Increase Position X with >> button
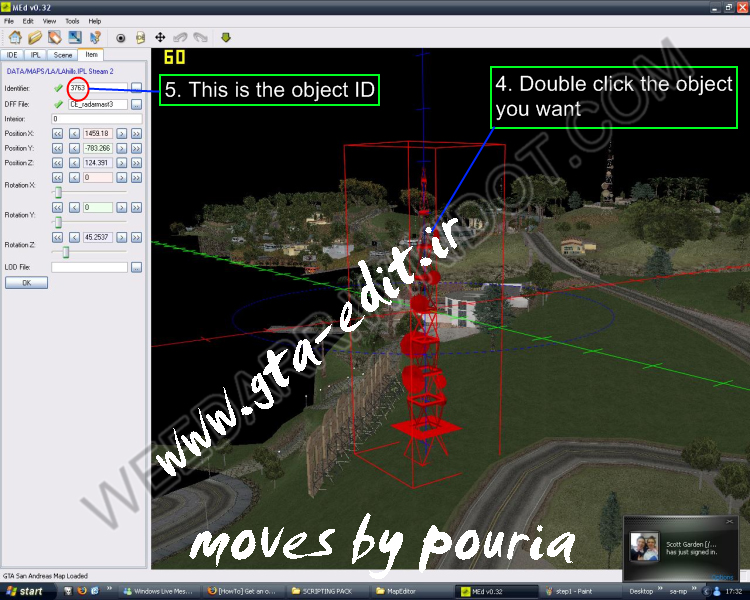750x600 pixels. pyautogui.click(x=136, y=133)
